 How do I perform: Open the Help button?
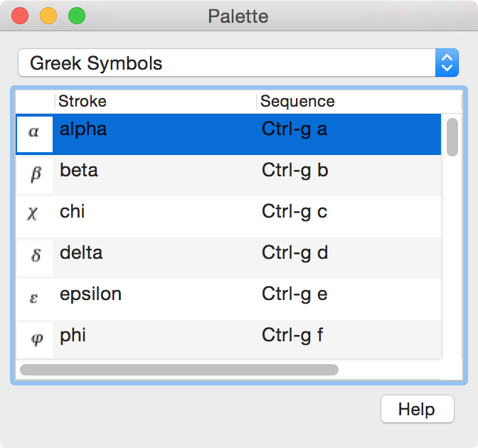pos(418,409)
